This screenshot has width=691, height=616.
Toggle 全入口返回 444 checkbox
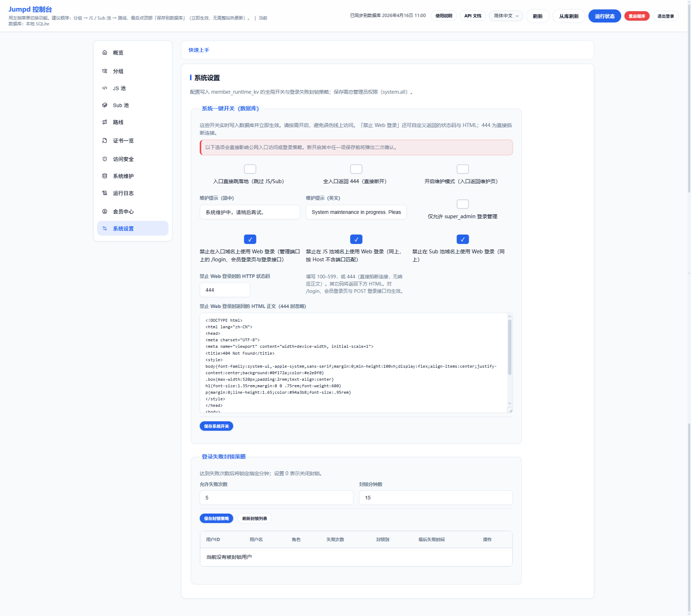(x=356, y=169)
